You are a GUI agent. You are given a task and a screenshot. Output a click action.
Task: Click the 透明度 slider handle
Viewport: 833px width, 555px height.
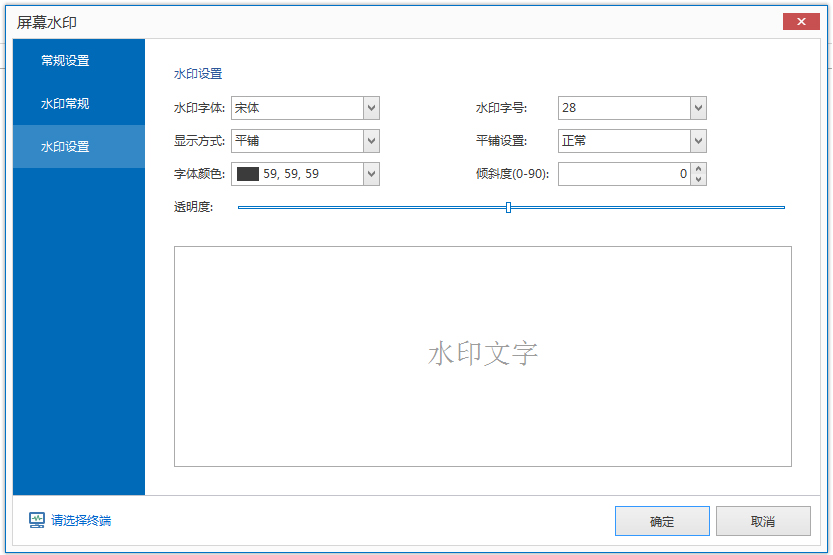coord(508,207)
